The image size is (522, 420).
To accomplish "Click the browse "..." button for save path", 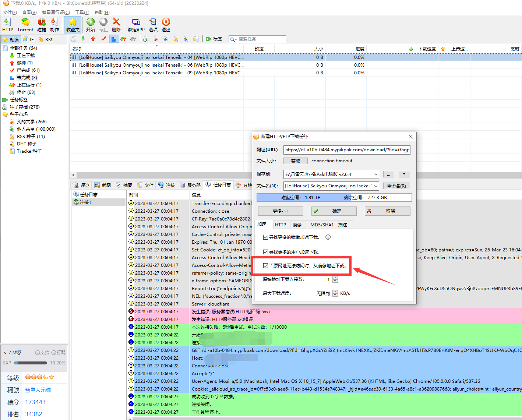I will click(389, 174).
